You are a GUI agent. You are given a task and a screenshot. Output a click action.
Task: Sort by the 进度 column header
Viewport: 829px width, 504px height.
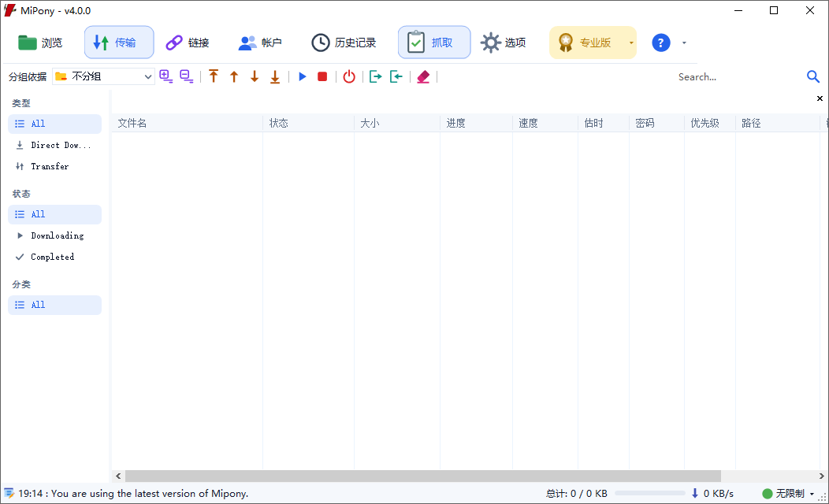pyautogui.click(x=476, y=123)
